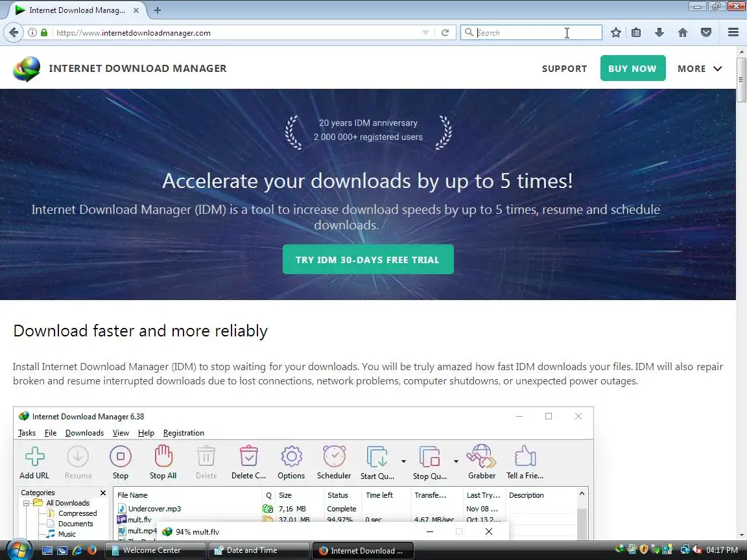Click the Tell a Frie... thumbs-up icon
The height and width of the screenshot is (560, 747).
[525, 456]
